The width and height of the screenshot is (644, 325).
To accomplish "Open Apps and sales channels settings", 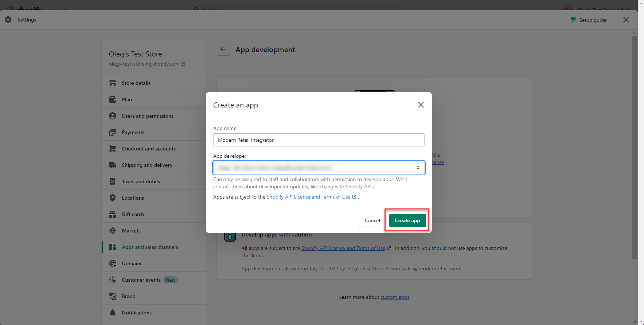I will click(x=154, y=247).
